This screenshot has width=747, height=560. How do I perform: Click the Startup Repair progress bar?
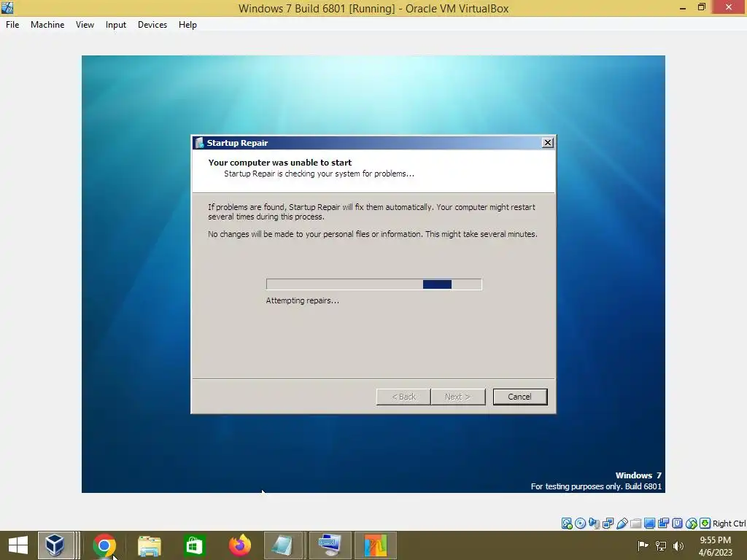click(x=374, y=284)
